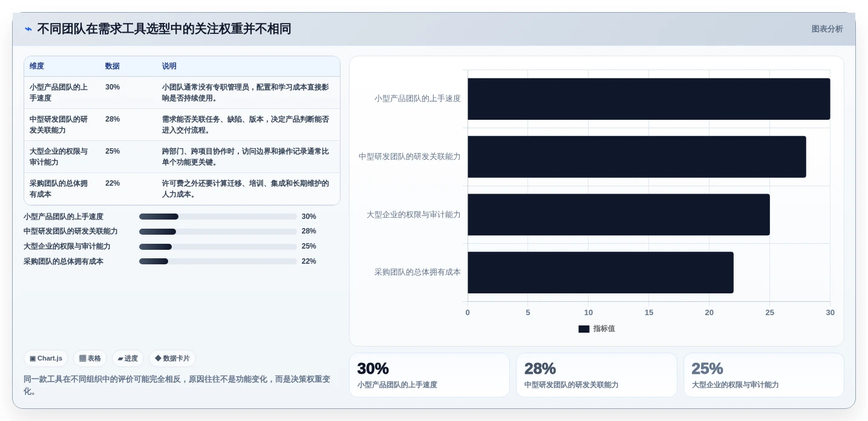Click the 25% value in table
This screenshot has height=421, width=868.
[x=113, y=151]
